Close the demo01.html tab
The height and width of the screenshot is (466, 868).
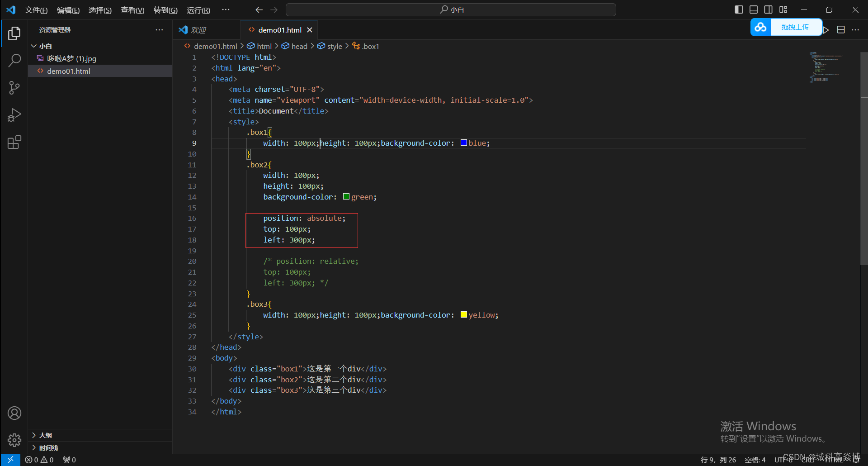tap(310, 30)
